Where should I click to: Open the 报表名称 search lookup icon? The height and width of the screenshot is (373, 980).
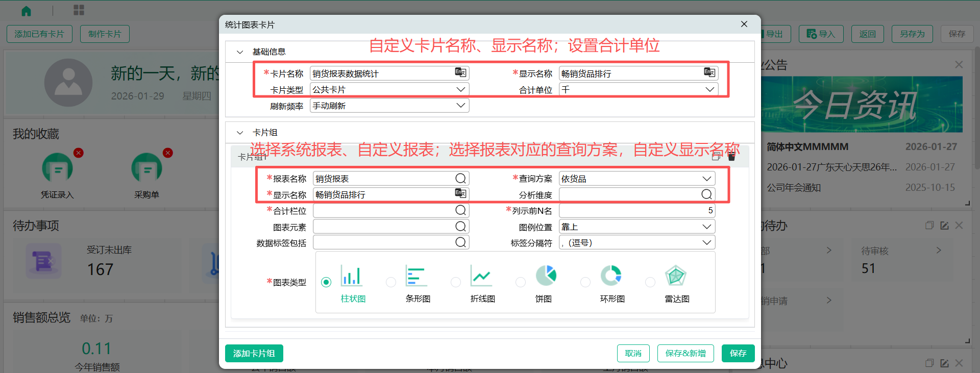click(460, 178)
